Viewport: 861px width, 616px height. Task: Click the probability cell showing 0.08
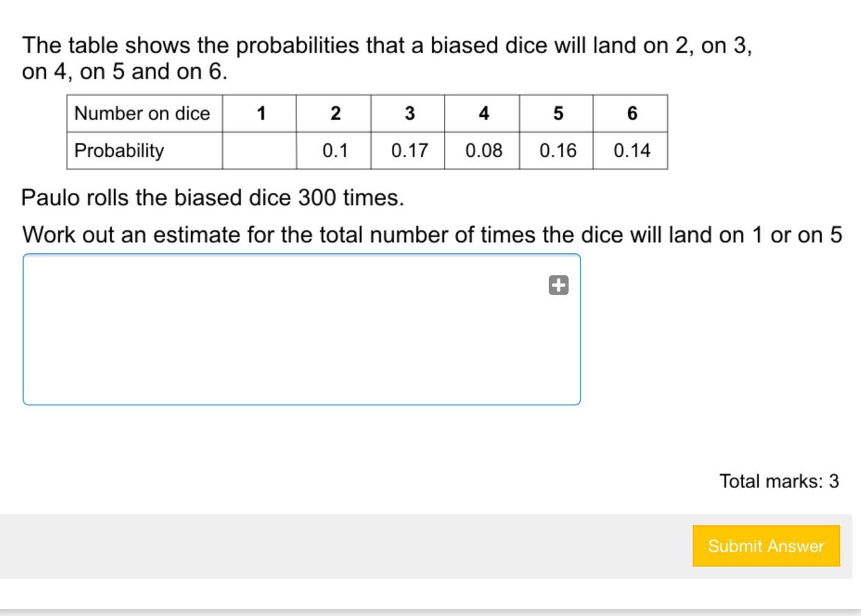point(482,151)
